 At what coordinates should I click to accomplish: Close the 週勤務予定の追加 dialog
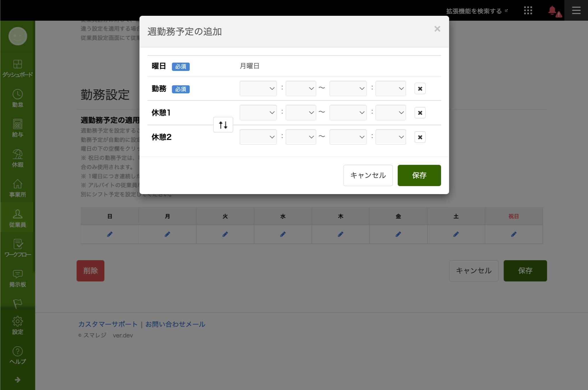(437, 29)
